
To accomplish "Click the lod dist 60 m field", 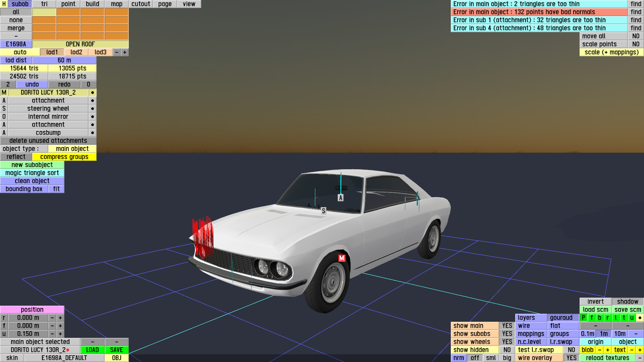I will click(64, 60).
